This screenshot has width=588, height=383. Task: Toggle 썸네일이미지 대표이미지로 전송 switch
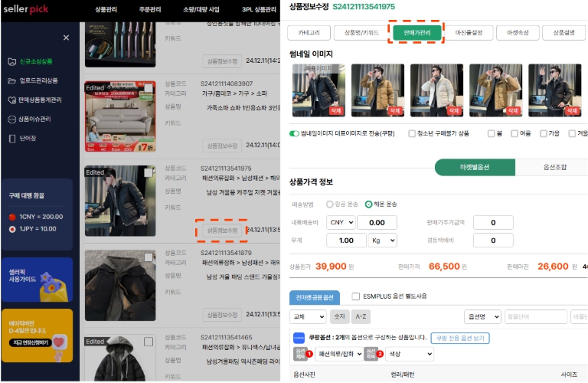294,133
